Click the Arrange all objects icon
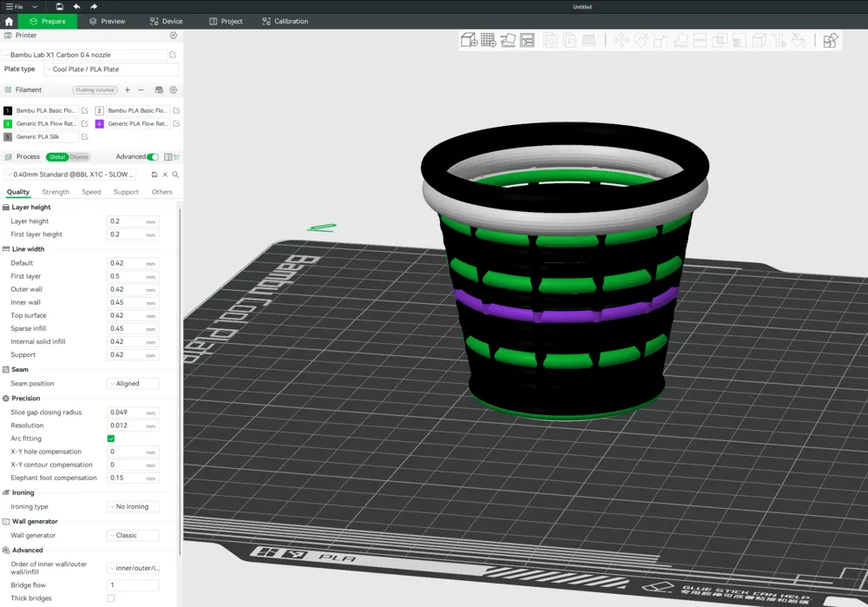 527,41
